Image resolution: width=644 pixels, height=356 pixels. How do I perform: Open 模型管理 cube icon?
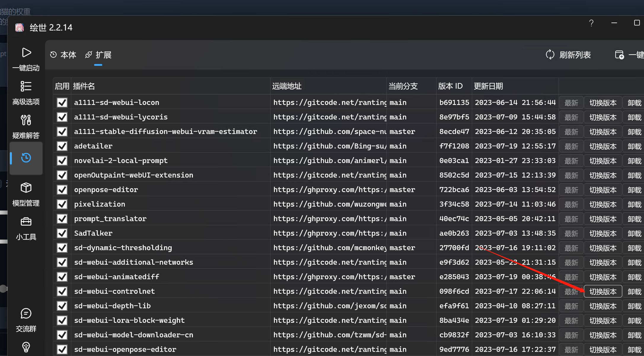(26, 188)
